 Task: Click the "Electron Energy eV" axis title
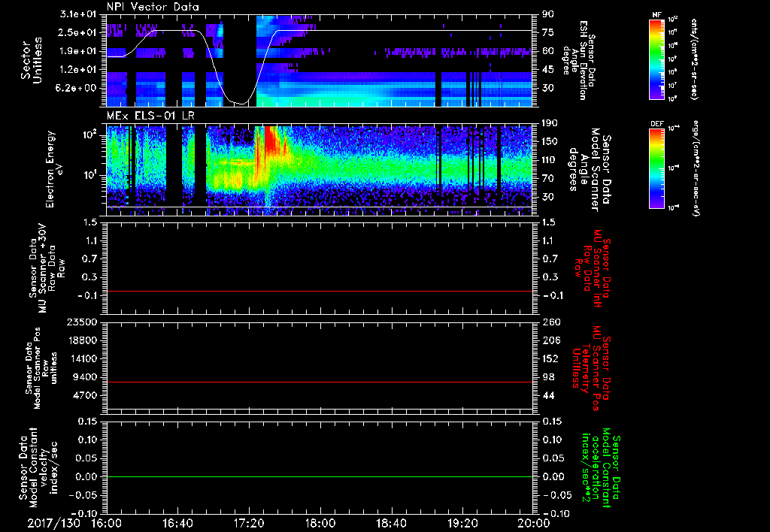[x=56, y=169]
